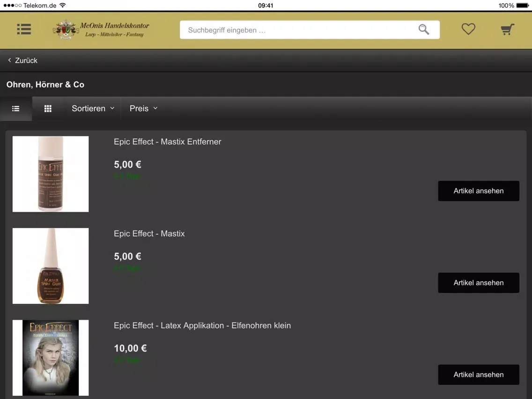Open the hamburger navigation menu
The height and width of the screenshot is (399, 532).
click(24, 29)
